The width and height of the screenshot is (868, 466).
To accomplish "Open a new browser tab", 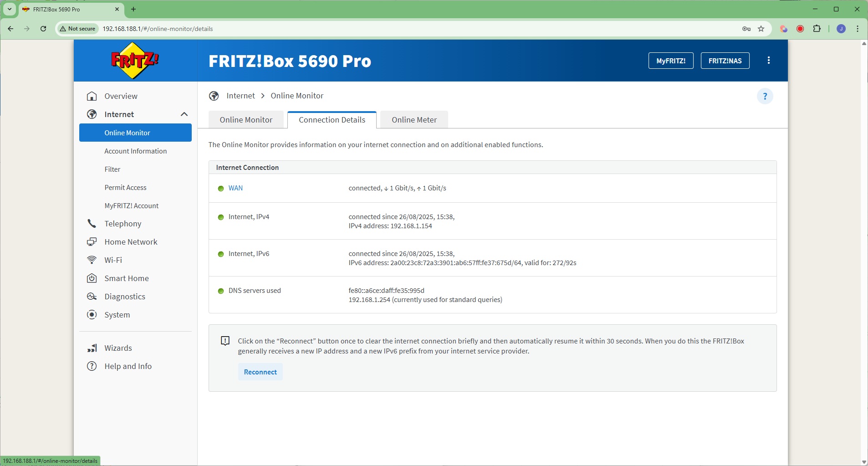I will click(x=133, y=9).
